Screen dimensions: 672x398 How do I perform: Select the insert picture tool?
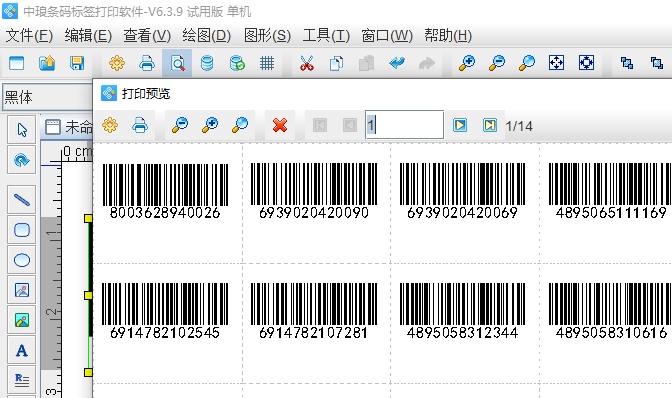pyautogui.click(x=21, y=290)
